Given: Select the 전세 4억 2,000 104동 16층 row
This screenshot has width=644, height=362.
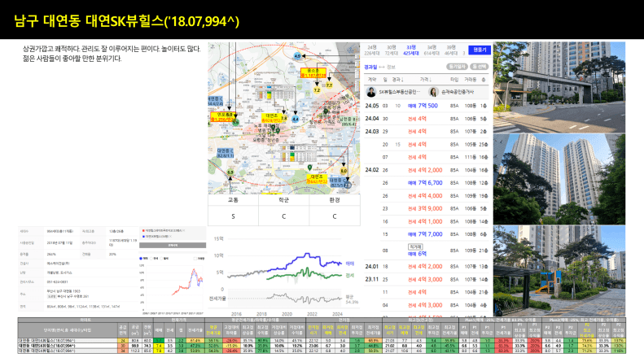Looking at the screenshot, I should point(427,170).
